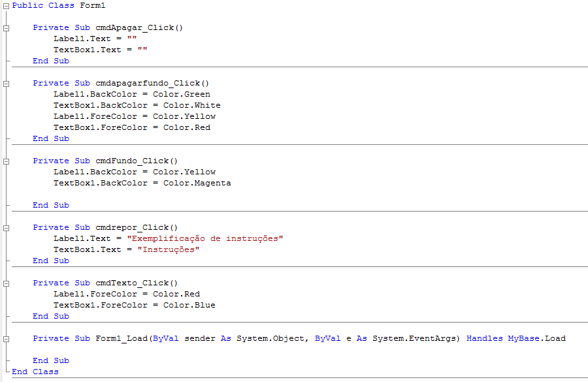Click the line TextBox1.Text = ""
The height and width of the screenshot is (382, 588).
click(101, 50)
